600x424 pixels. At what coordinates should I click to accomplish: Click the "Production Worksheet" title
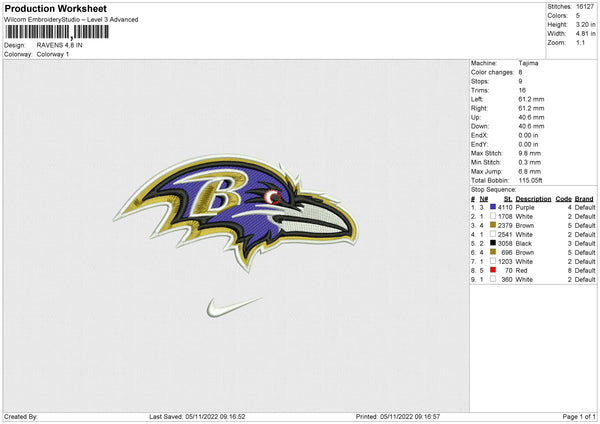click(55, 8)
